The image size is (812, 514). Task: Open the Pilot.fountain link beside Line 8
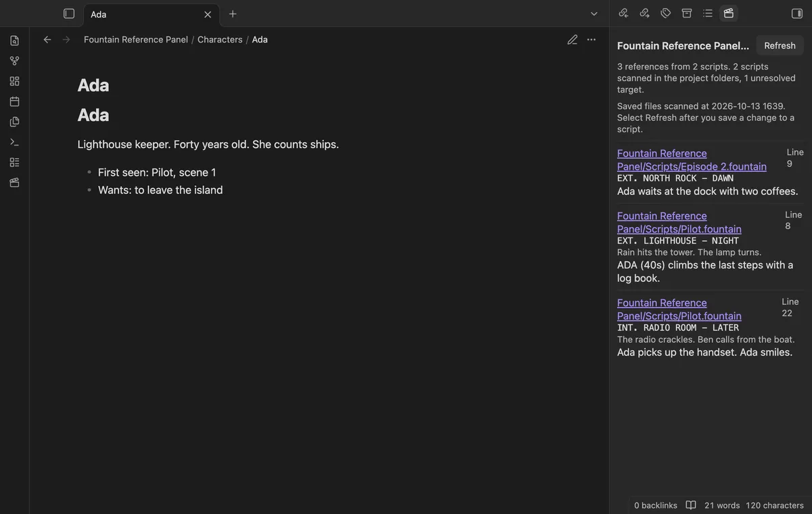(x=679, y=223)
